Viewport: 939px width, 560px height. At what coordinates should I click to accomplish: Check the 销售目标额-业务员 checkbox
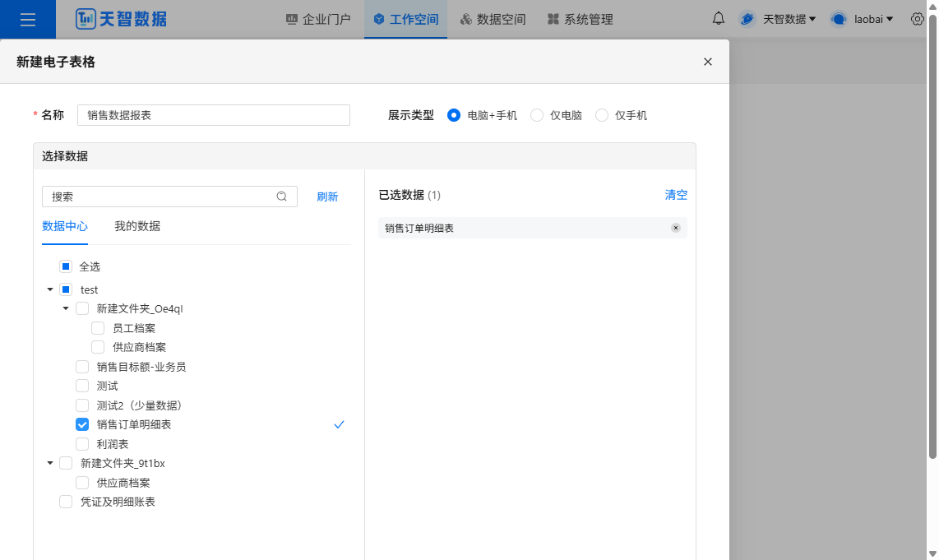point(82,367)
